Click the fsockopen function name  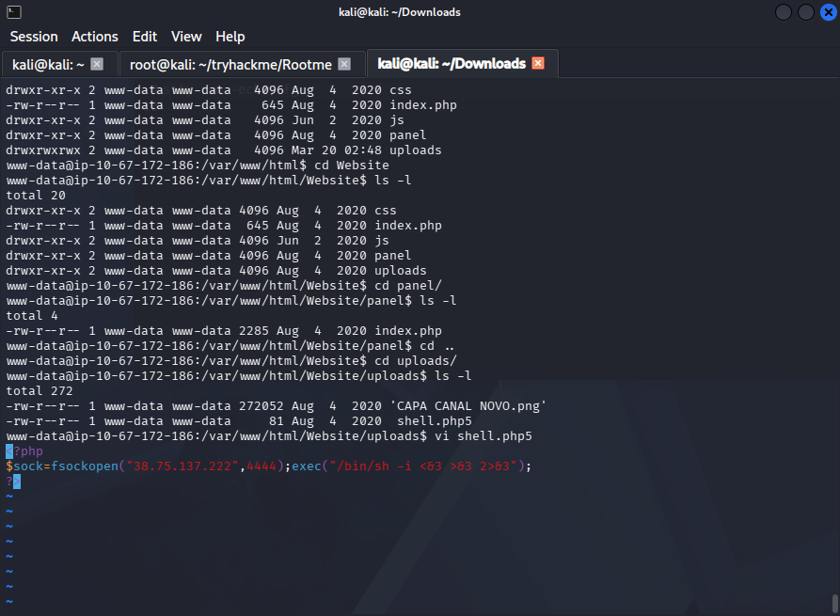85,466
